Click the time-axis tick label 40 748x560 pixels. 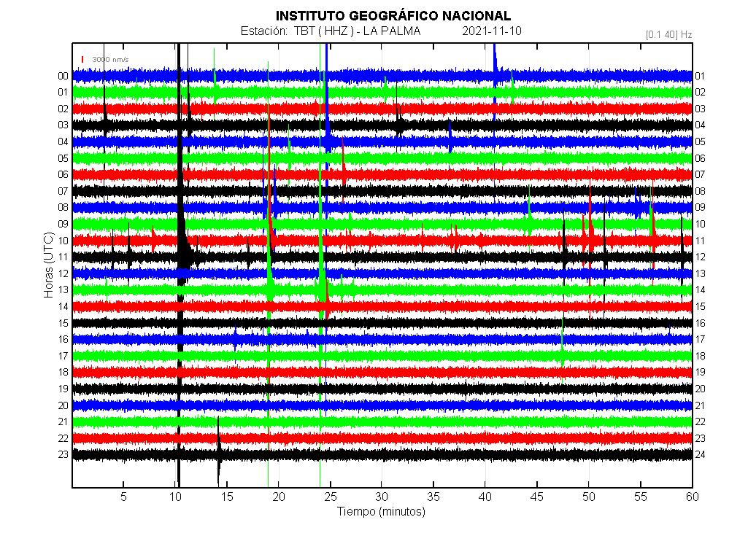[x=485, y=497]
